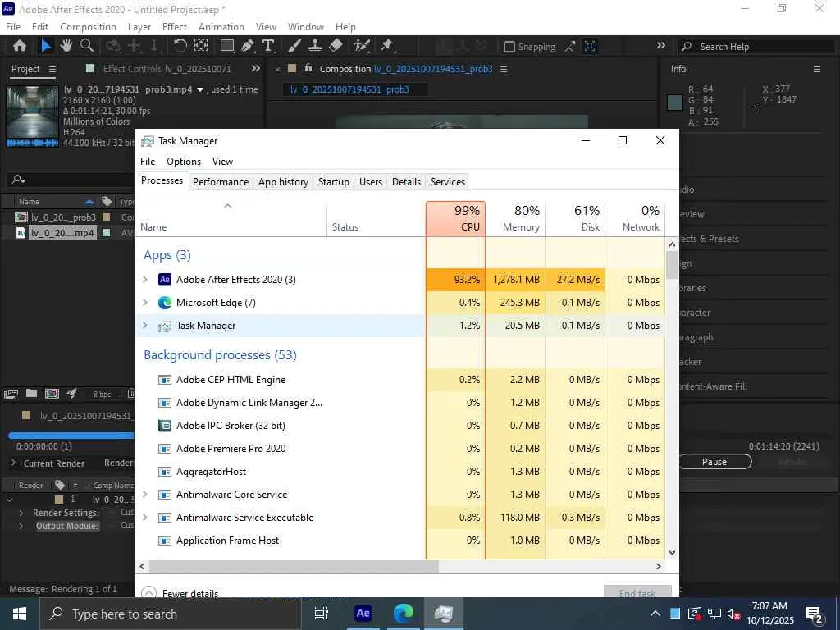
Task: Open the Composition panel hamburger menu
Action: 504,69
